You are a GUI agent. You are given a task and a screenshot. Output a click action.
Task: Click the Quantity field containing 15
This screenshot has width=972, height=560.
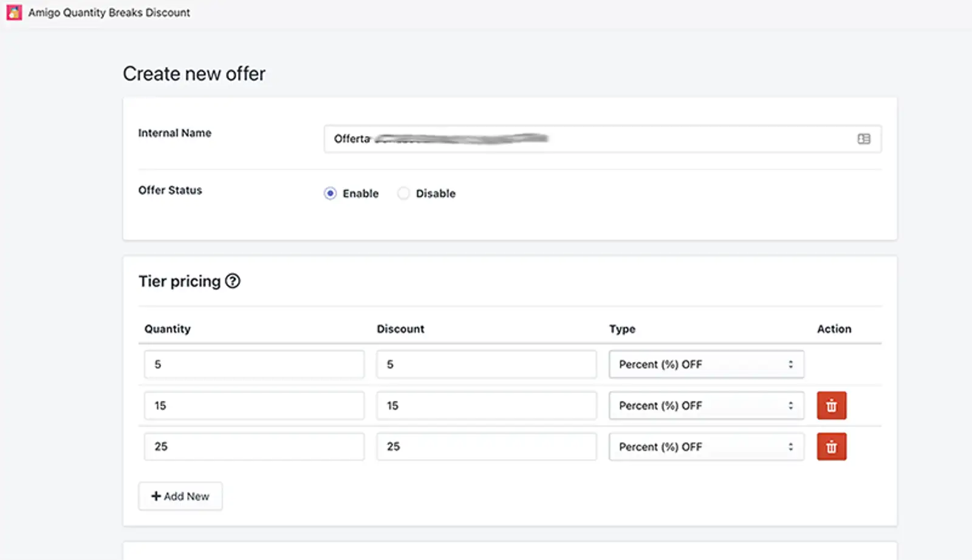click(254, 406)
